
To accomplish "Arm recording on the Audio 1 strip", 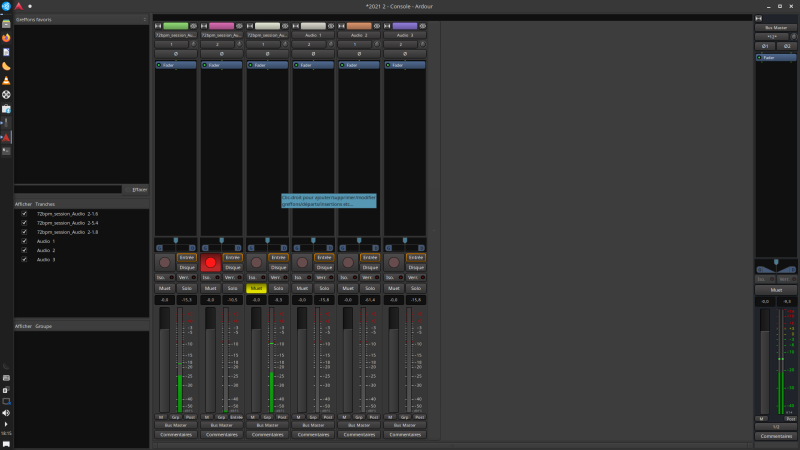I will pos(302,262).
